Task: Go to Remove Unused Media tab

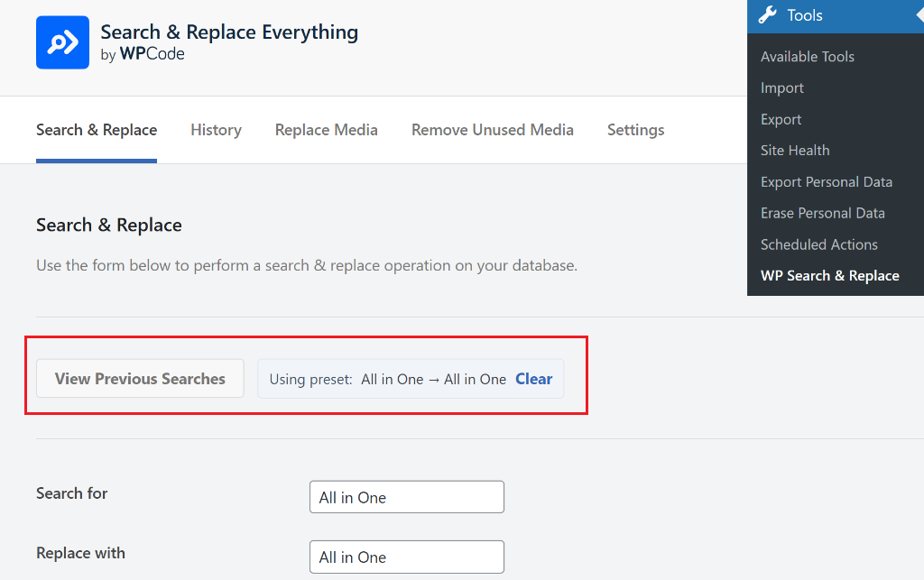Action: point(492,129)
